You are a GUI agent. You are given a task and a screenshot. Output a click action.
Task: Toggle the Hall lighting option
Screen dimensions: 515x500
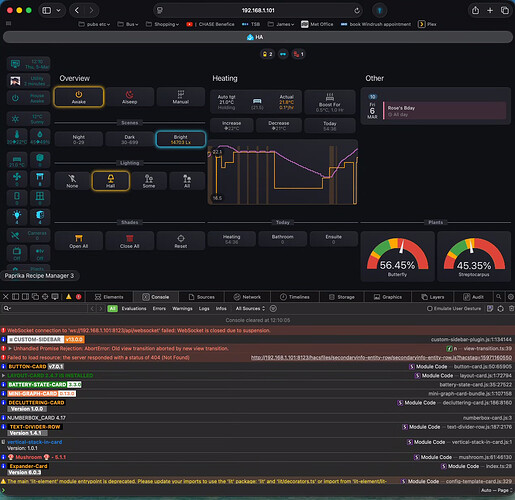click(110, 181)
